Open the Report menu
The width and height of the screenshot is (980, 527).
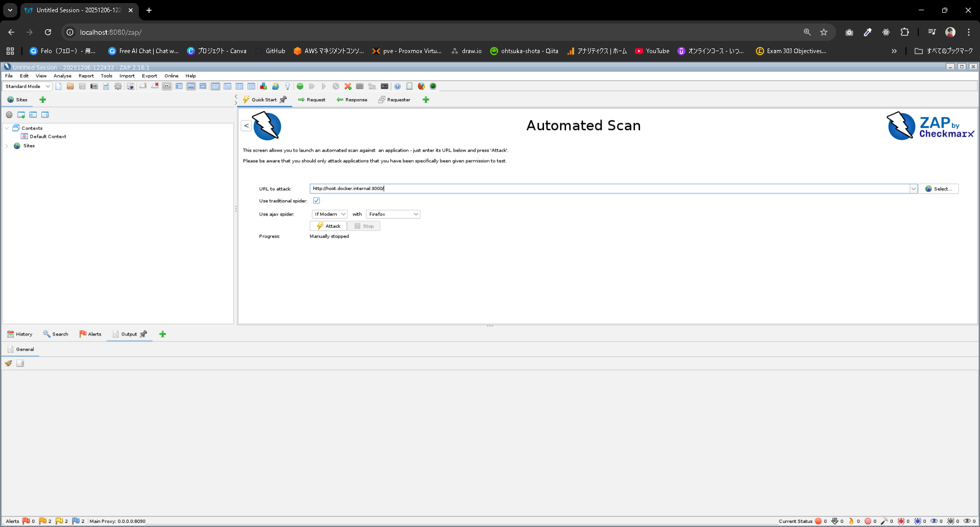86,76
